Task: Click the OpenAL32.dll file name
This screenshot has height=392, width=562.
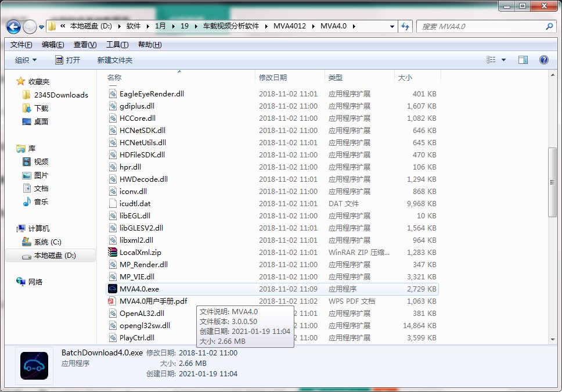Action: [x=142, y=313]
